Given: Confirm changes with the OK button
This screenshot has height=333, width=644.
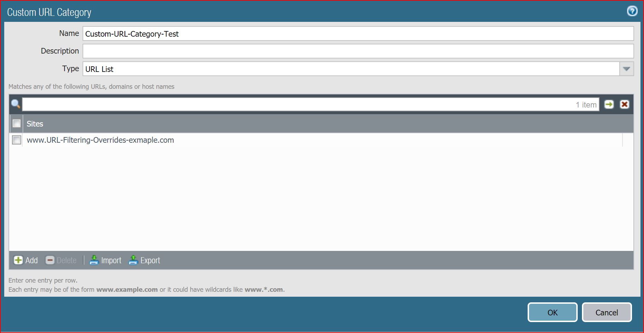Looking at the screenshot, I should 552,312.
